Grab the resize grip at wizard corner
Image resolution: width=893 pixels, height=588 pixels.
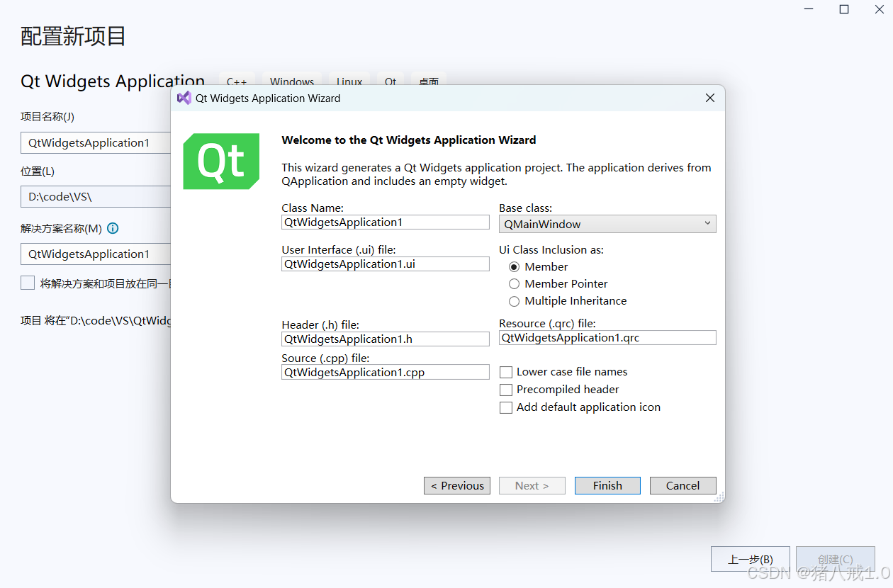[719, 497]
